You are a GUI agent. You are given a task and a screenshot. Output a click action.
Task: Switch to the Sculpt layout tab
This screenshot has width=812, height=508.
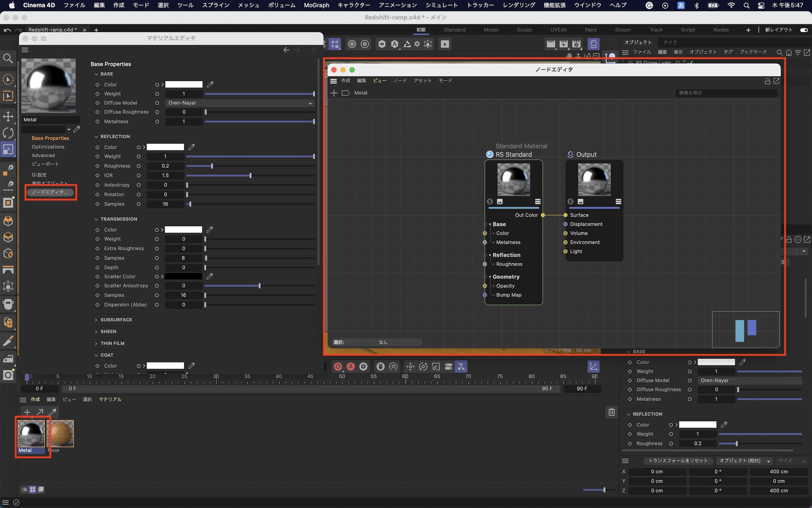[524, 30]
